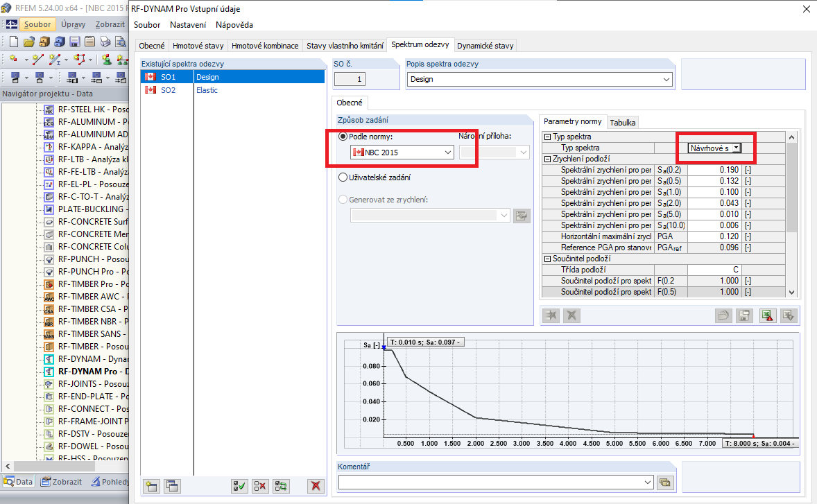The height and width of the screenshot is (504, 817).
Task: Switch to the Obecné main tab
Action: pos(152,46)
